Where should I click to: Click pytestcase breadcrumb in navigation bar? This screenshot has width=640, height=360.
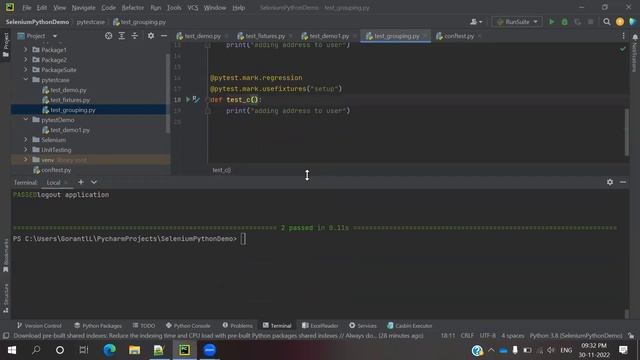tap(91, 22)
